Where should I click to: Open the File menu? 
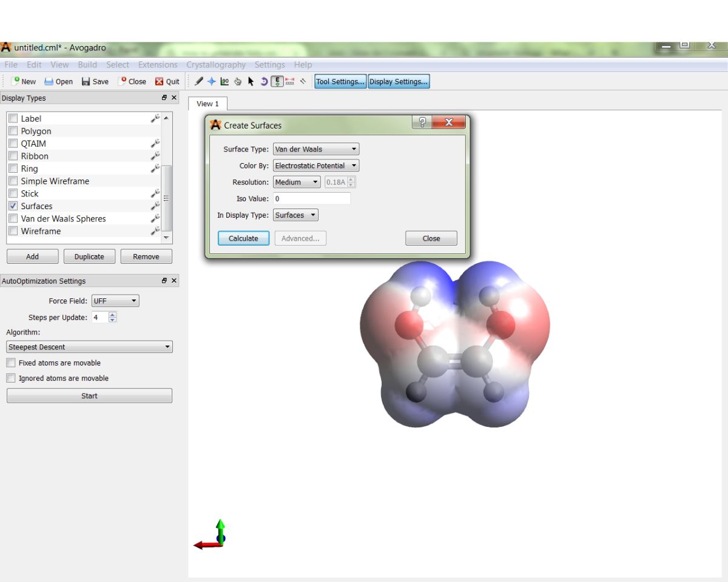point(11,65)
